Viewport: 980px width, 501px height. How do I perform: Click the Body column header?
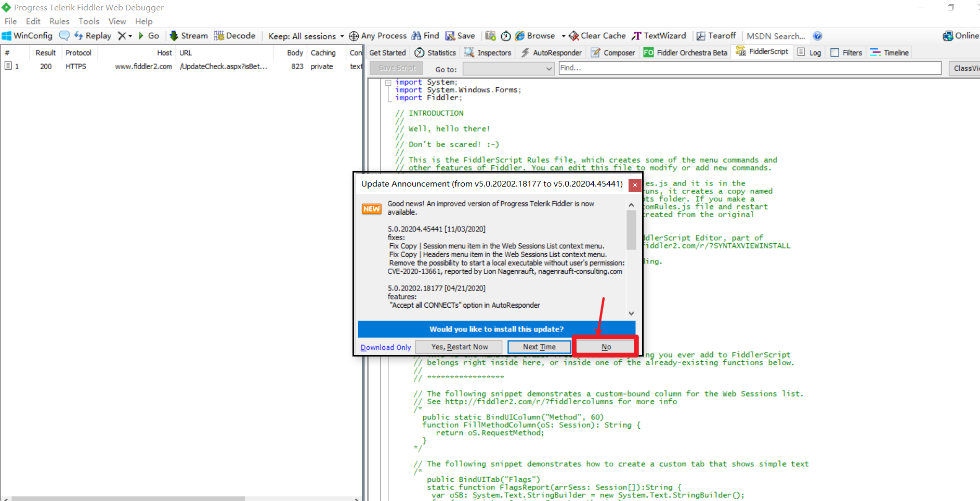click(290, 52)
